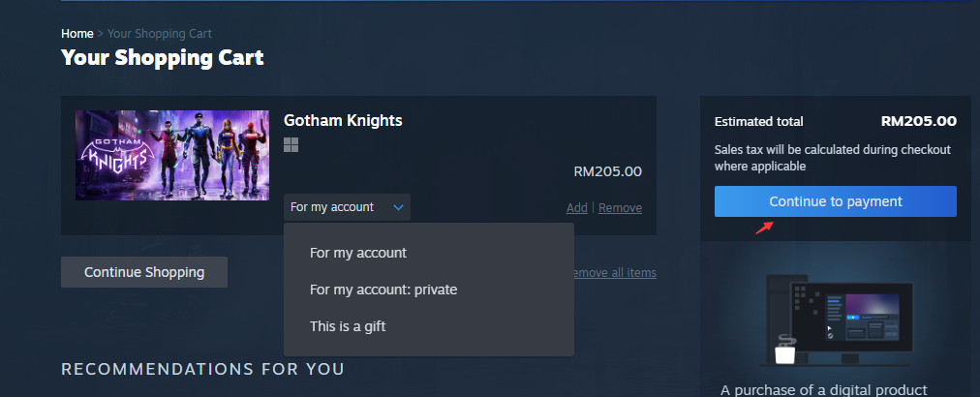The image size is (980, 397).
Task: Open the Gotham Knights game cover image
Action: click(x=172, y=156)
